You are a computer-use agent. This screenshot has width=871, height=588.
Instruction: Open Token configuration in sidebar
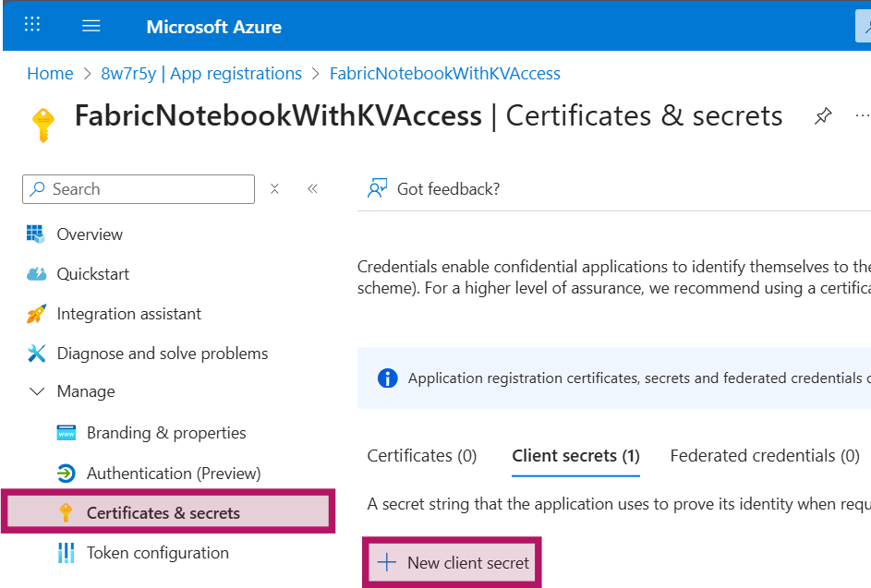(157, 553)
